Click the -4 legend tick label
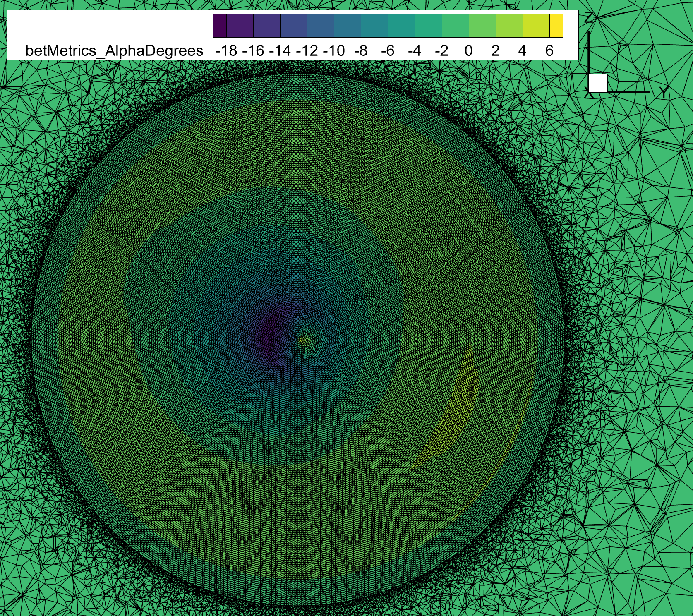Viewport: 693px width, 616px height. pos(415,51)
